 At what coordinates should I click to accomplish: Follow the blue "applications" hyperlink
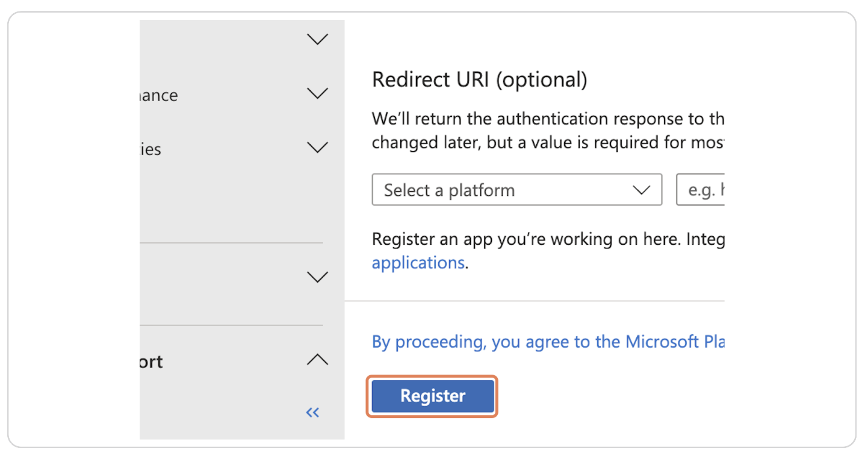pos(418,262)
